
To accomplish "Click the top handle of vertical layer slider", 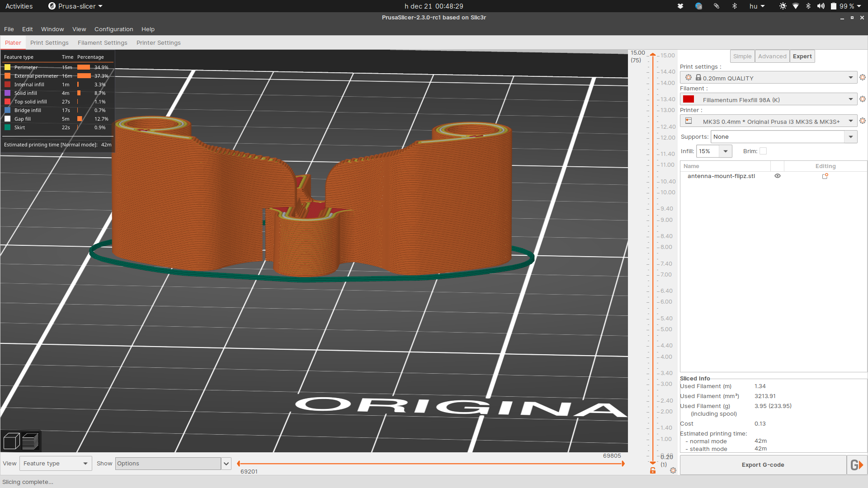I will (653, 55).
